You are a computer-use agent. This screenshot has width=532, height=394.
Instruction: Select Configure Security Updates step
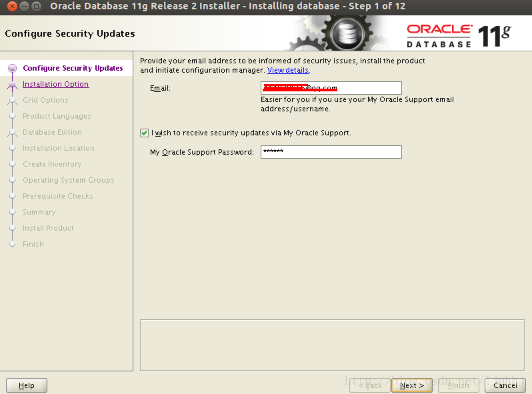(x=73, y=68)
